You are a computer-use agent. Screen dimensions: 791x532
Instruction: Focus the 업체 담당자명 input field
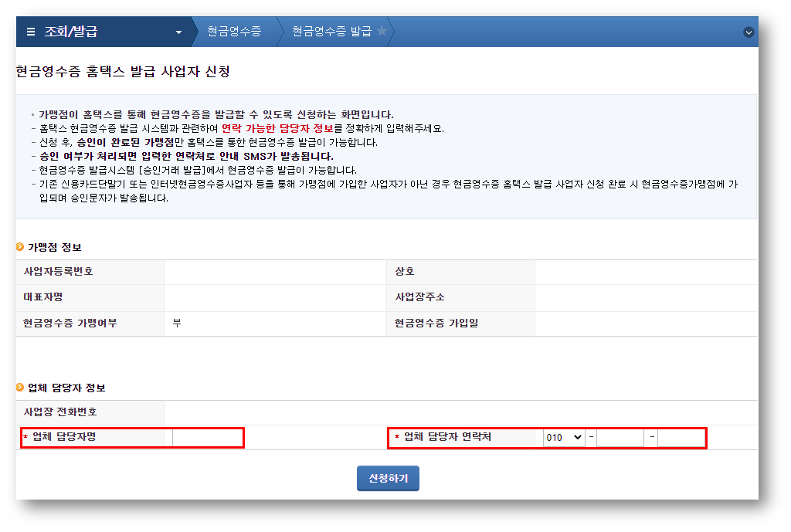coord(207,437)
